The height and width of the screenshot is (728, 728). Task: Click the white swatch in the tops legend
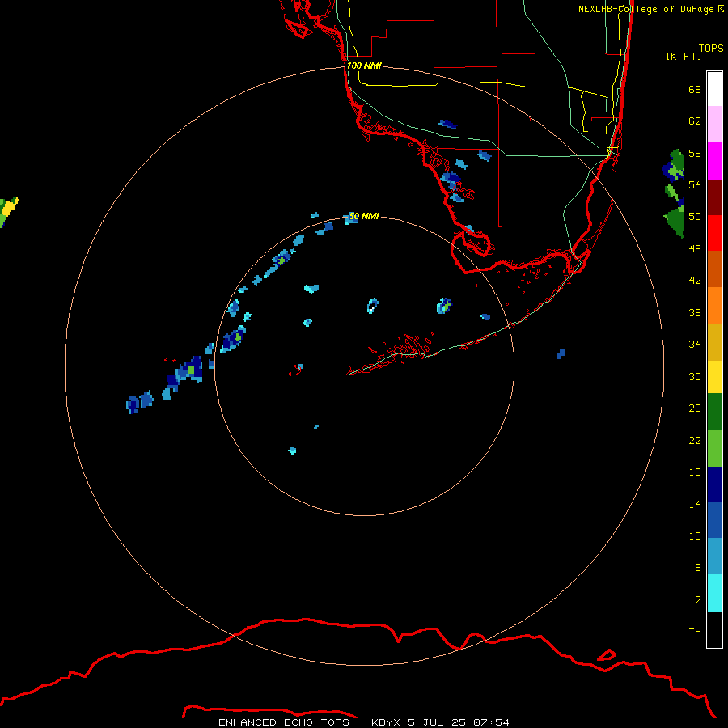click(x=714, y=89)
